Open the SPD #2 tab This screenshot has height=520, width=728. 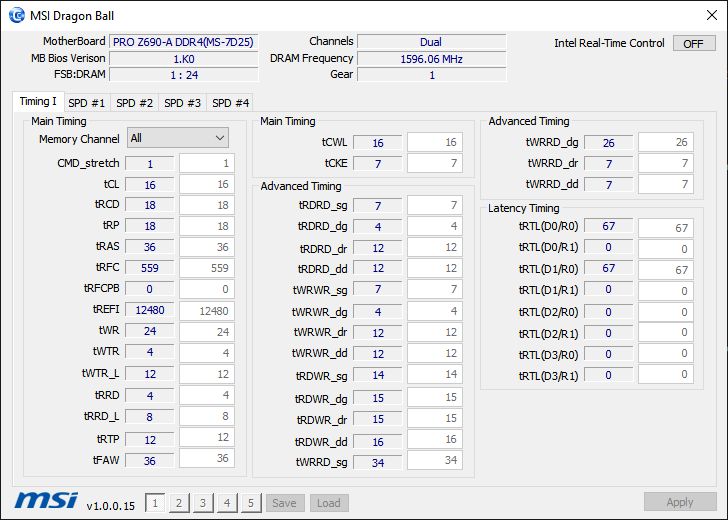pos(134,103)
